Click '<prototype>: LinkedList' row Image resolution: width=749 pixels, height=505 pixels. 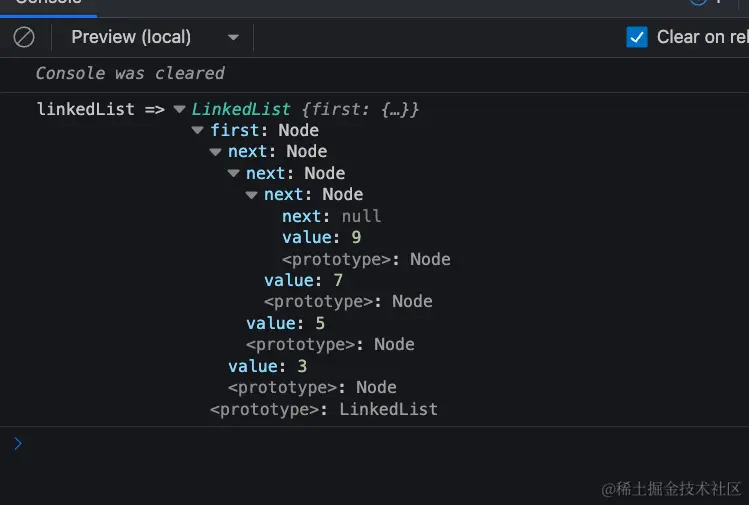pos(324,409)
